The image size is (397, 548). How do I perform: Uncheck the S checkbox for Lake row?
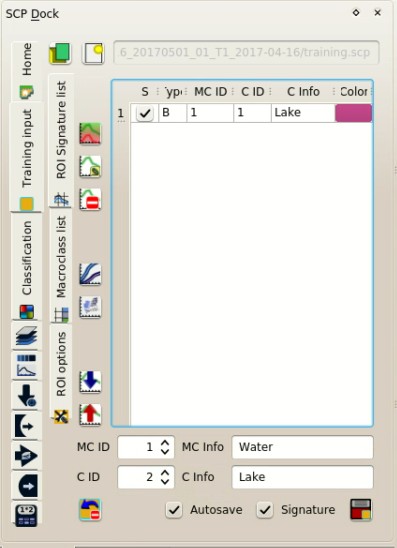click(145, 113)
